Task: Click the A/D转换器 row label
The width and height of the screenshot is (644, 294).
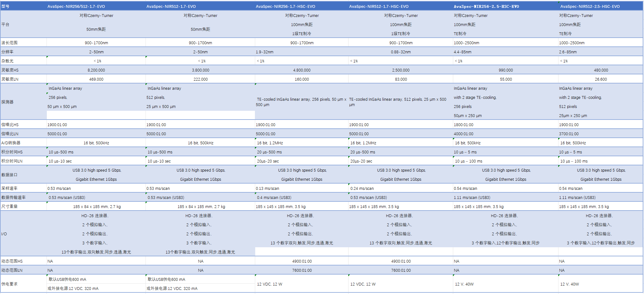Action: 24,143
